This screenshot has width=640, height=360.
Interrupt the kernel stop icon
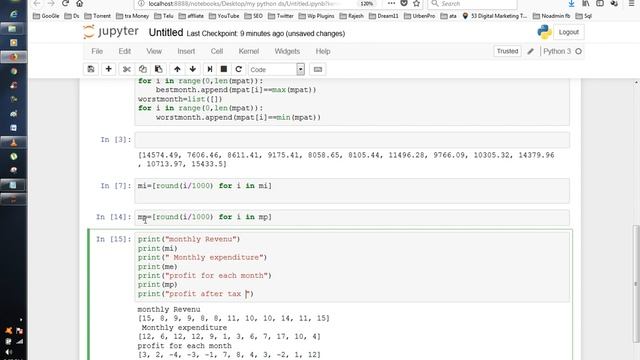click(x=224, y=69)
